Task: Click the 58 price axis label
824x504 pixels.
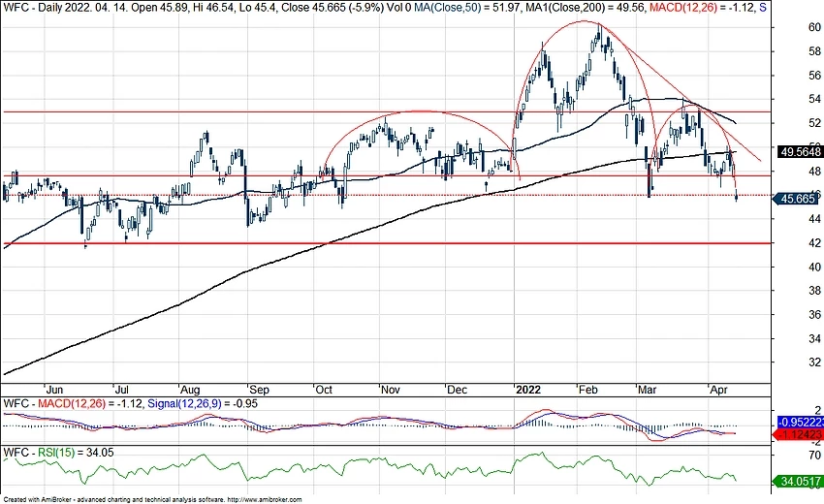Action: point(814,51)
